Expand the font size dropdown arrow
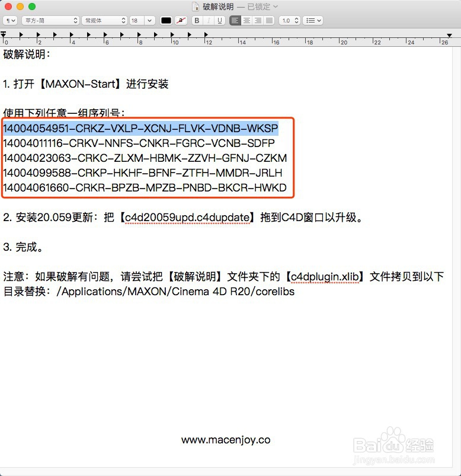Screen dimensions: 461x476 (x=150, y=20)
